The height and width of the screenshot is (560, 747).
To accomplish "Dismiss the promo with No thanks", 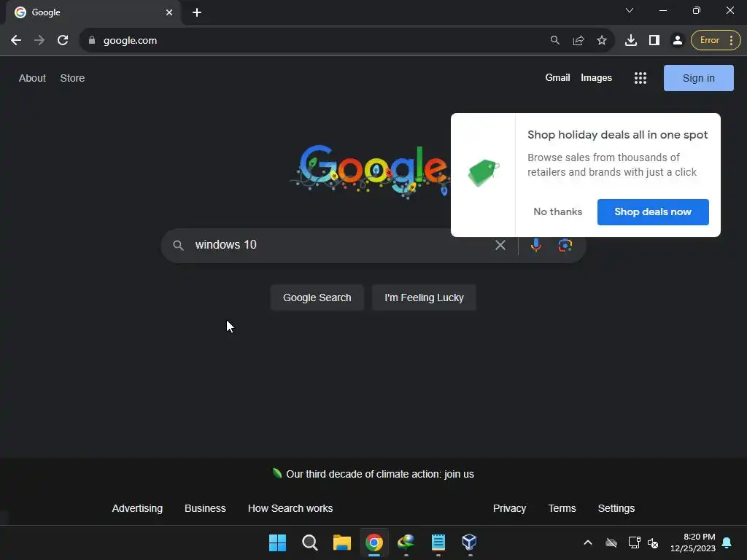I will click(558, 212).
